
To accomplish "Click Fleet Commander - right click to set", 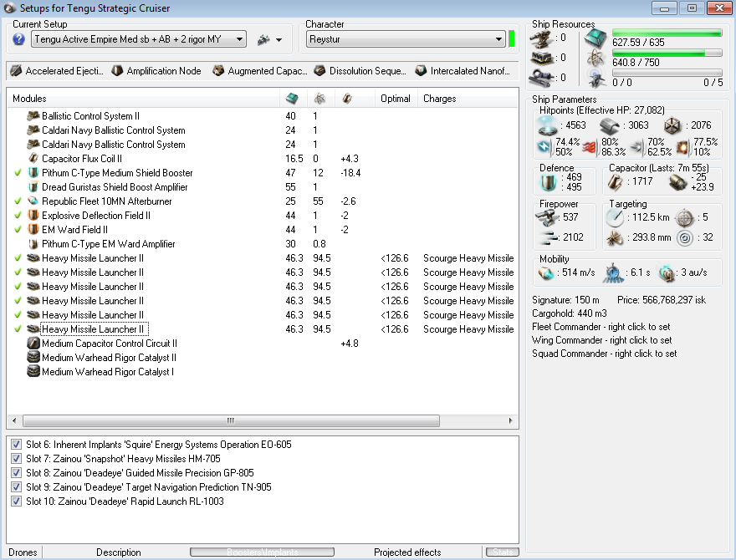I will click(601, 327).
